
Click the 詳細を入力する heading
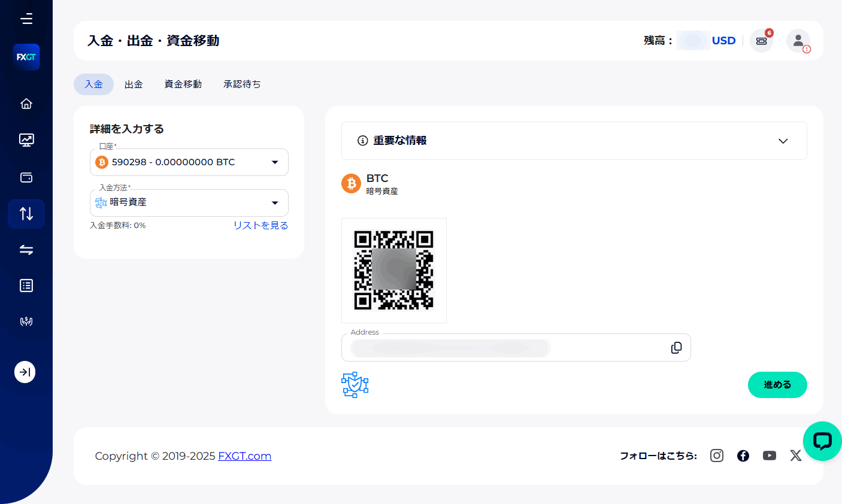(127, 129)
